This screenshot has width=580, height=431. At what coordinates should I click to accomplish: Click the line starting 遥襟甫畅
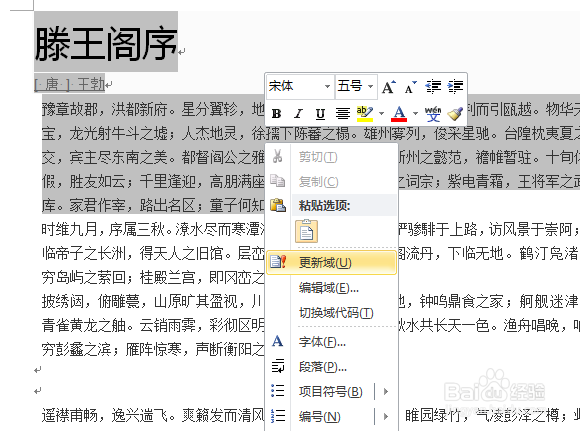[153, 415]
